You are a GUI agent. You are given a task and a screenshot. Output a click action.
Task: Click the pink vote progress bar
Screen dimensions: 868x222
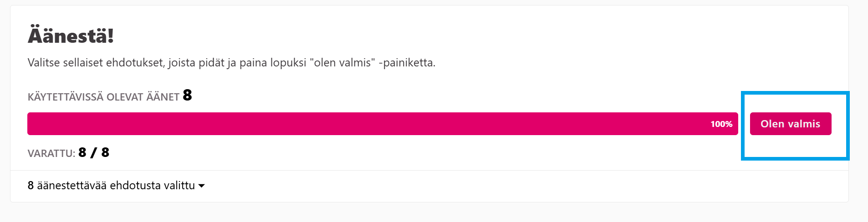coord(364,124)
